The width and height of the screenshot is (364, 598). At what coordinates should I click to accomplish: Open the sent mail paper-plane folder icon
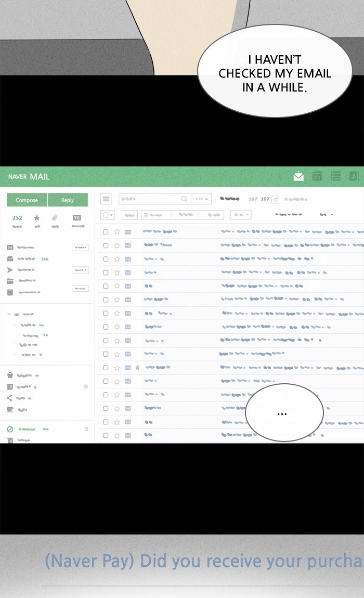[10, 270]
